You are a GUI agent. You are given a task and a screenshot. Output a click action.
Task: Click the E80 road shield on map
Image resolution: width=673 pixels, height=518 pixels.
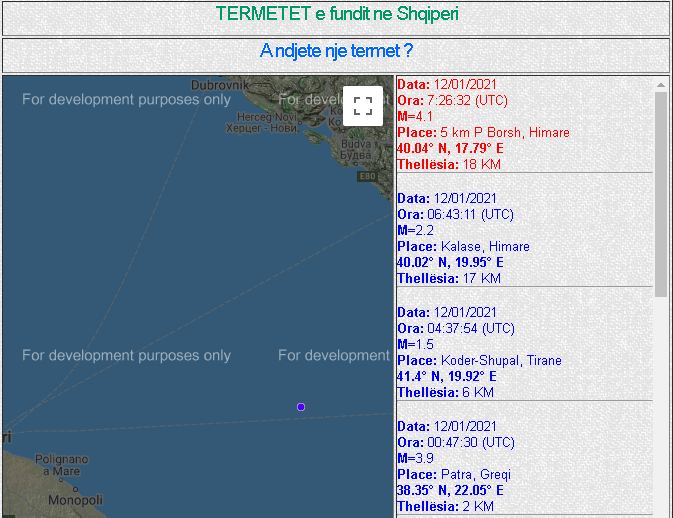coord(367,176)
